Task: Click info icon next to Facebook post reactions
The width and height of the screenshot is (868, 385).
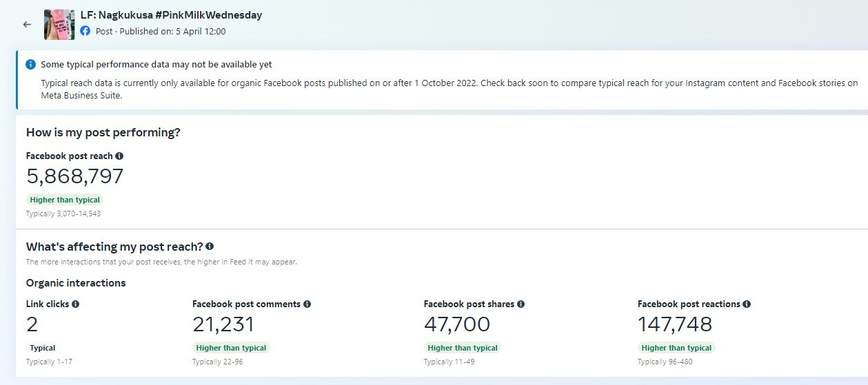Action: (x=747, y=304)
